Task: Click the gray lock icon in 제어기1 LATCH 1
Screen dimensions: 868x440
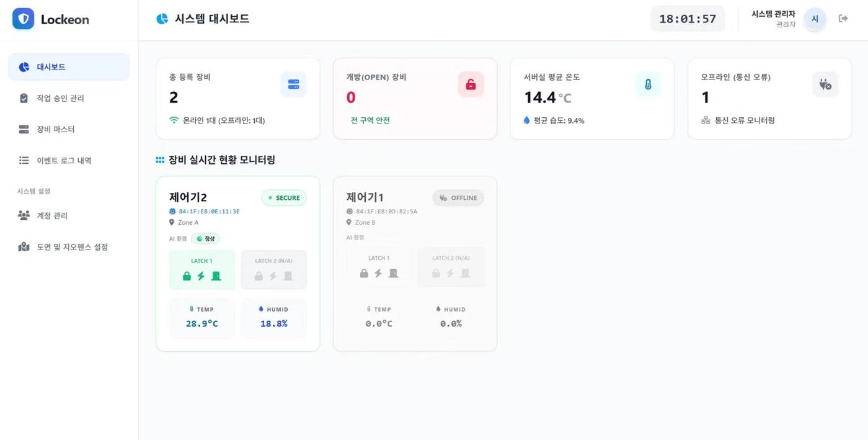Action: (x=364, y=273)
